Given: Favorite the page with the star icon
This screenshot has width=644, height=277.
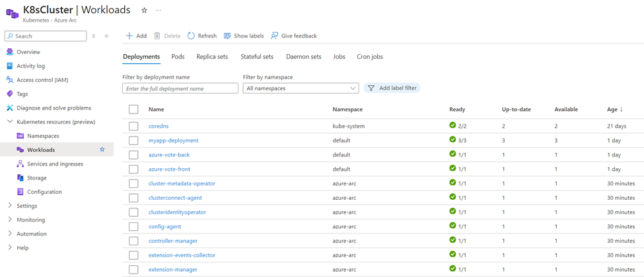Looking at the screenshot, I should 144,11.
